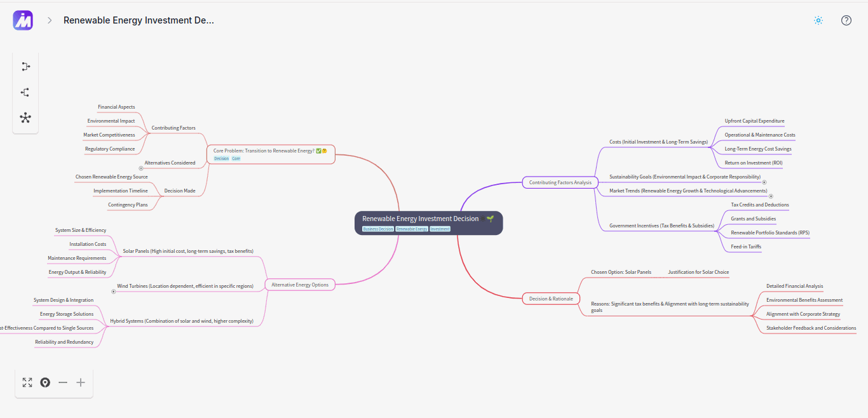This screenshot has height=418, width=868.
Task: Switch to right-branching tree layout icon
Action: tap(25, 67)
